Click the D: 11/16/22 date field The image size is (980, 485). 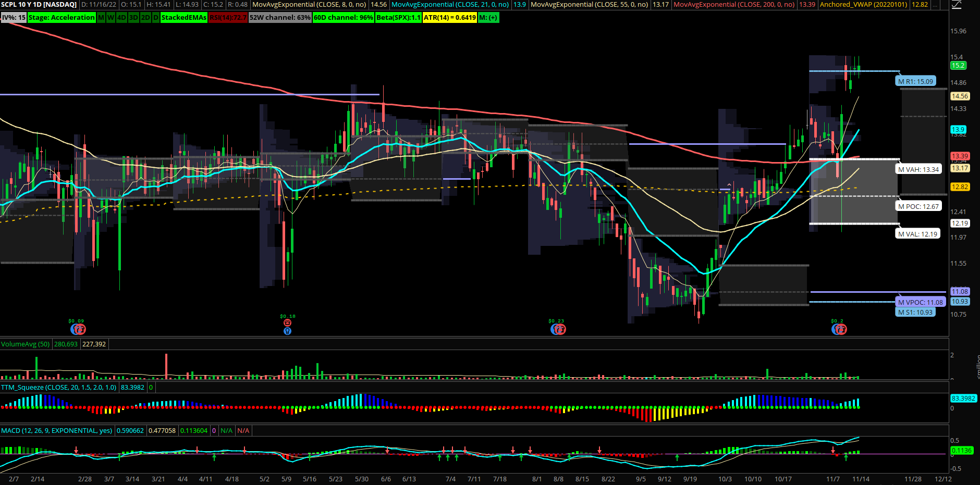coord(99,4)
